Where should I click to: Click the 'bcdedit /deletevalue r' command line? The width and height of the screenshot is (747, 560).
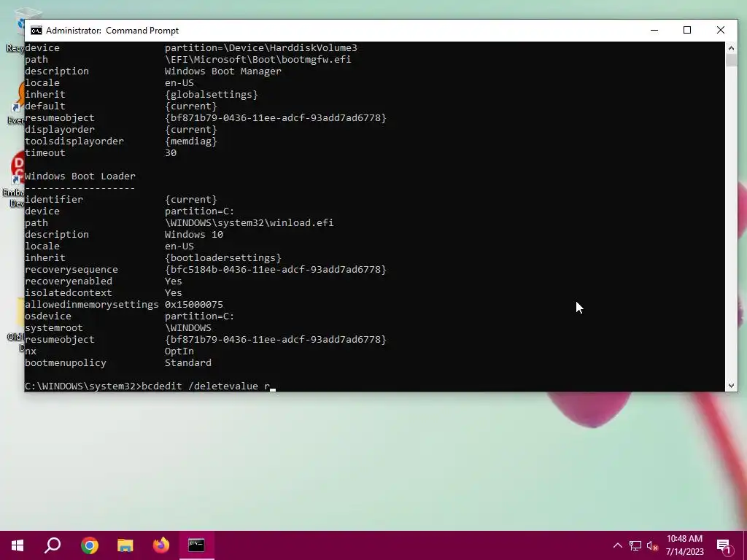point(206,386)
